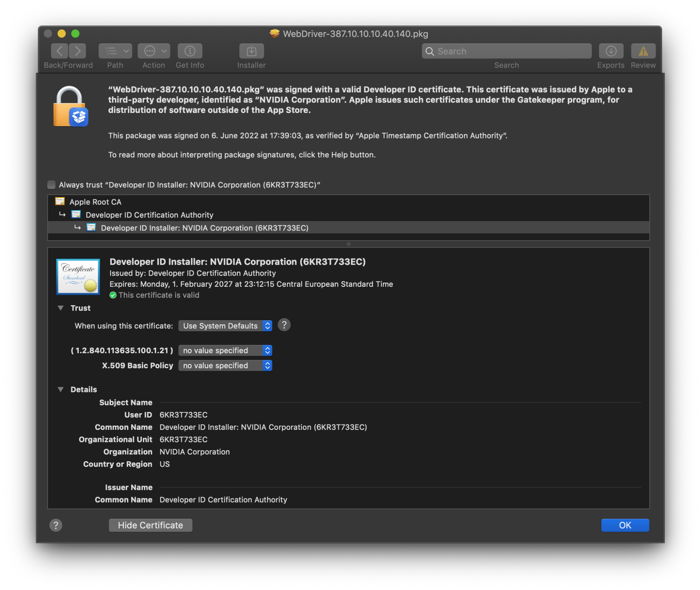Collapse the Details section triangle
Screen dimensions: 700x590
coord(61,390)
